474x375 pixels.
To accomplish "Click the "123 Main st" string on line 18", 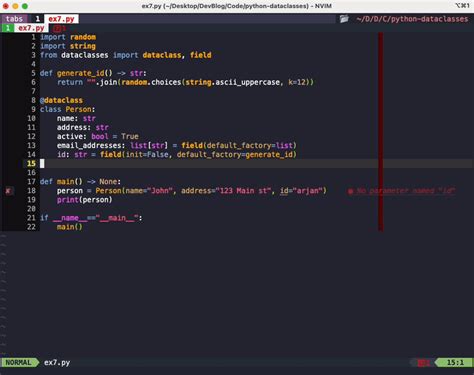I will [243, 191].
